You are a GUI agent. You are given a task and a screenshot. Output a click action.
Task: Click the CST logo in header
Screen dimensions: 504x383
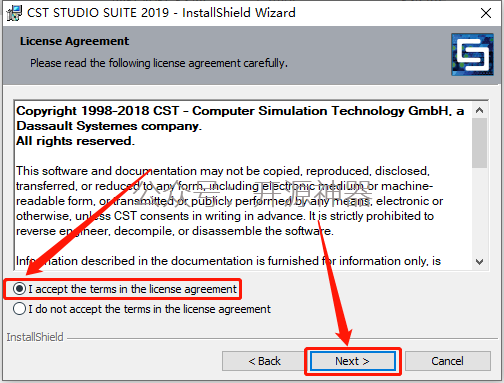[x=472, y=54]
